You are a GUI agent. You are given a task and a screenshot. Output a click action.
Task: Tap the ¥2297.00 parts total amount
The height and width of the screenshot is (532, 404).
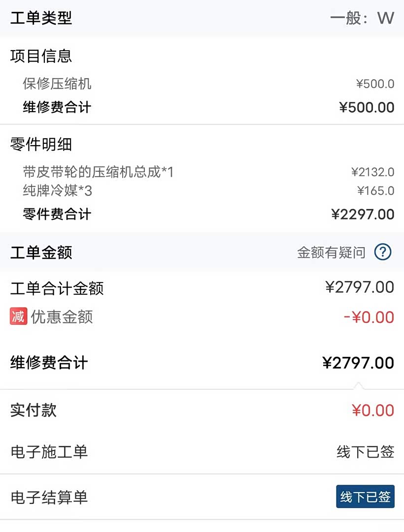click(363, 214)
